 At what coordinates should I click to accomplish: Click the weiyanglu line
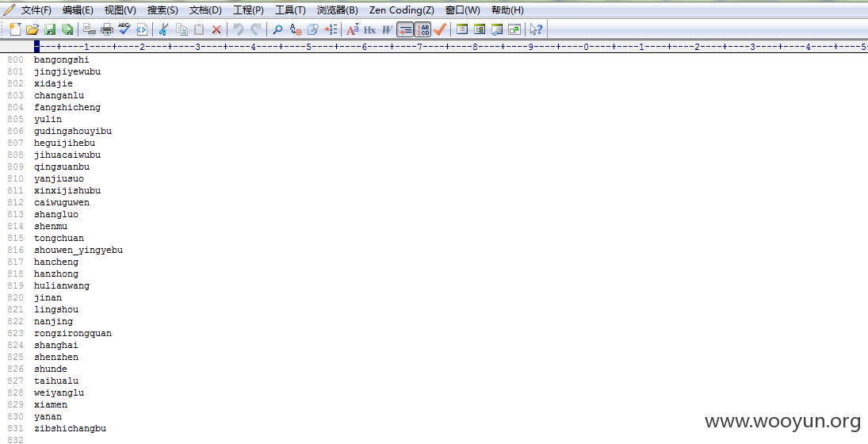tap(59, 393)
